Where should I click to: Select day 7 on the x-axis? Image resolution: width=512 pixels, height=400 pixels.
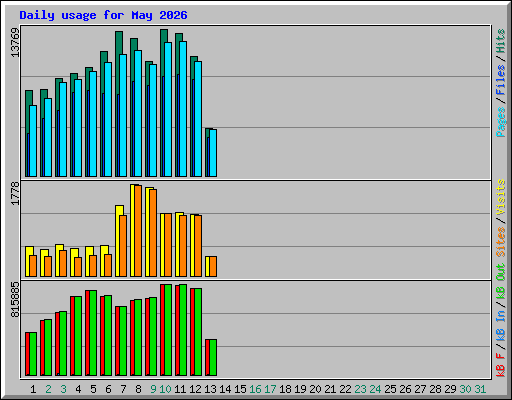pyautogui.click(x=123, y=389)
